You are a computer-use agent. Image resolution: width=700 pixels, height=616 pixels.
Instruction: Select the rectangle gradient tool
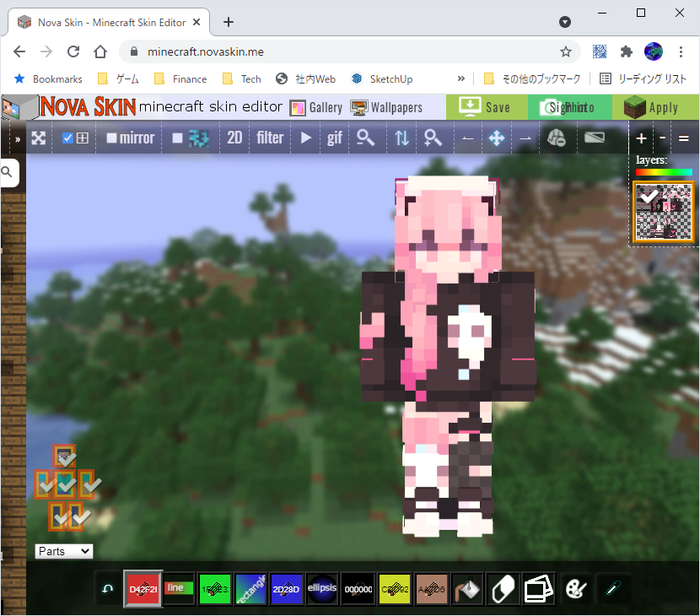(250, 589)
